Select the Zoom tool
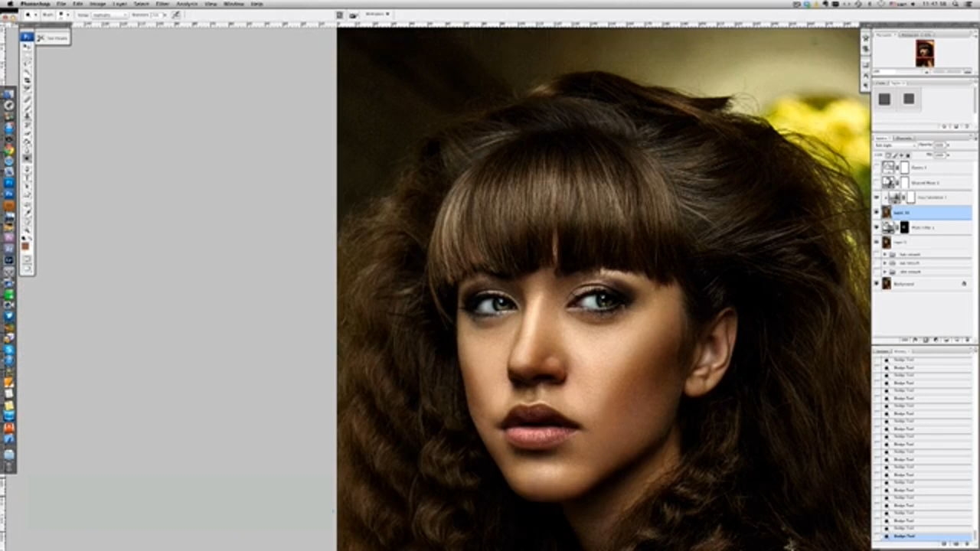Image resolution: width=980 pixels, height=551 pixels. [28, 229]
